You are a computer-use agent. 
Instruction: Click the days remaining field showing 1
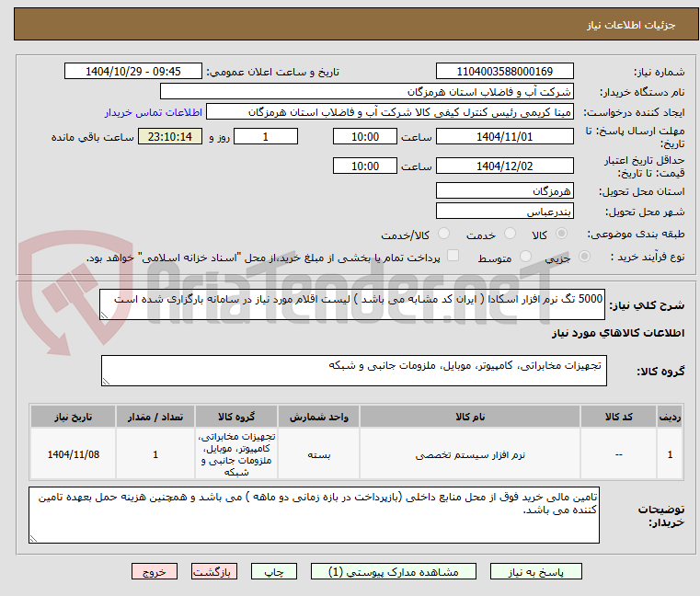[266, 137]
